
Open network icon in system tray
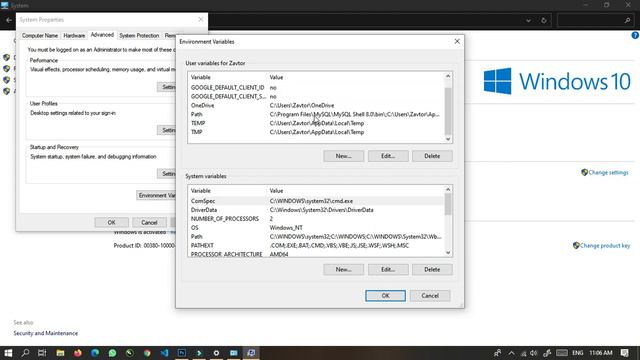523,353
